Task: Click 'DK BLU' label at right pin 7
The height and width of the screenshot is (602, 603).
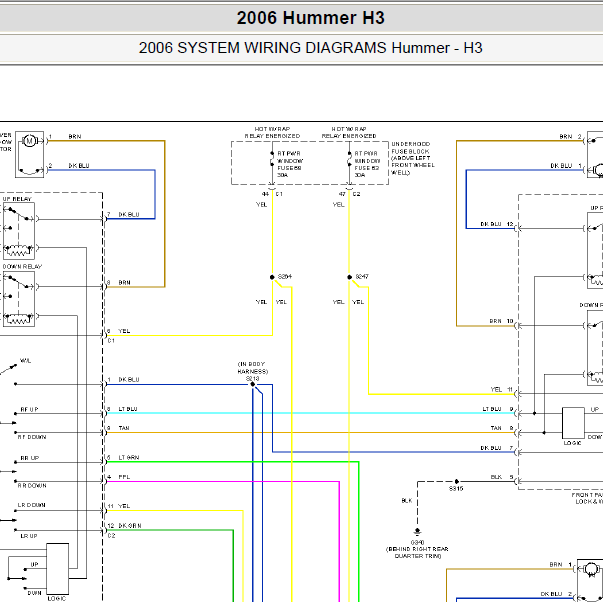Action: [x=491, y=448]
